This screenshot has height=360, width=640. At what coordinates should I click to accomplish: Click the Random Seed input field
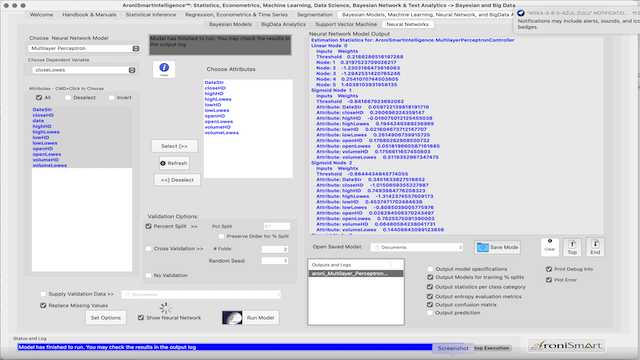tap(275, 260)
